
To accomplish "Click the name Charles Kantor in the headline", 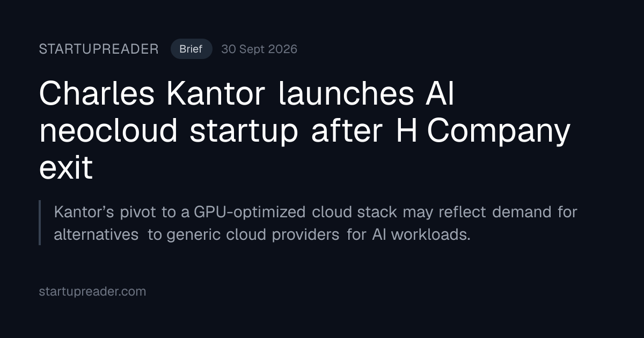I will 152,94.
